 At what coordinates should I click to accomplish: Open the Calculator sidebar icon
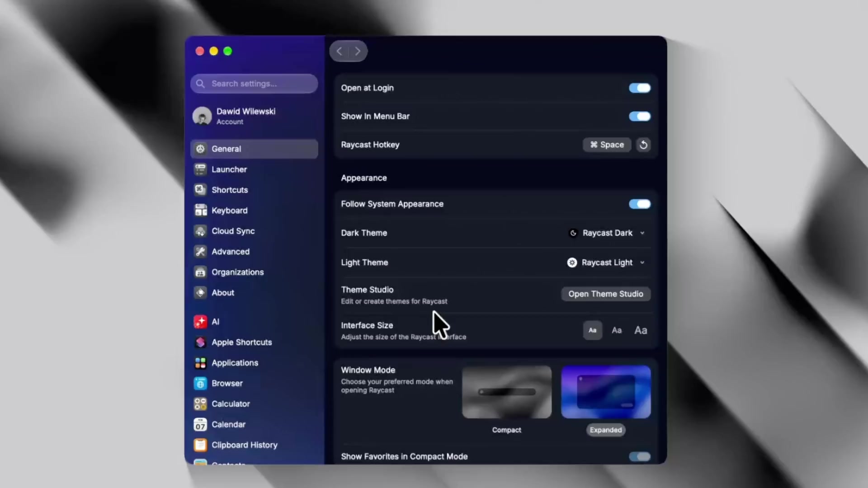tap(200, 404)
